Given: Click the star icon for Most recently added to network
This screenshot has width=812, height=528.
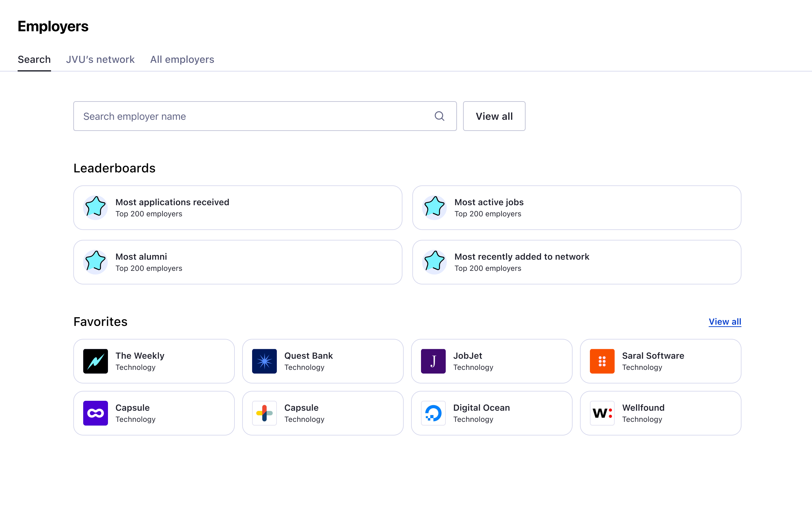Looking at the screenshot, I should point(434,262).
